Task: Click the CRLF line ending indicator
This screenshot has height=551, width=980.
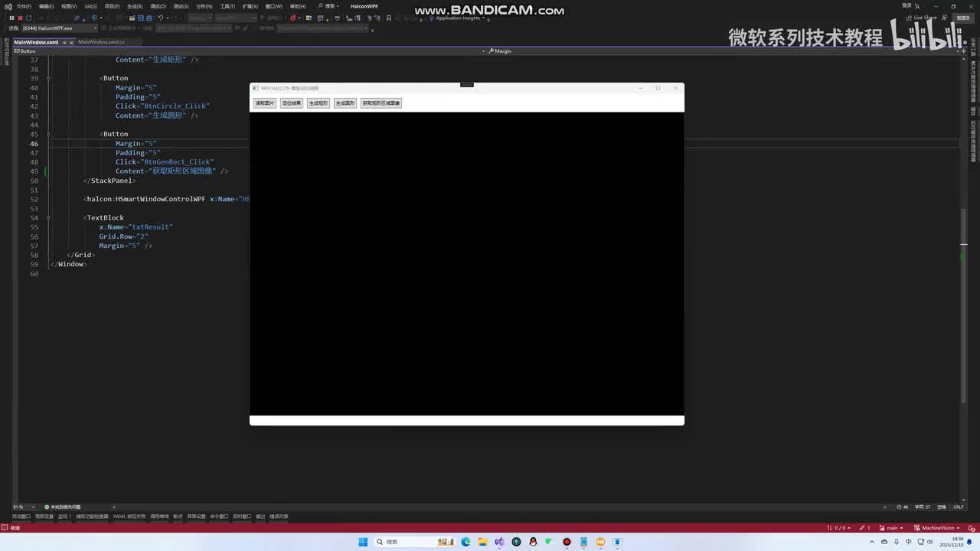Action: (958, 507)
